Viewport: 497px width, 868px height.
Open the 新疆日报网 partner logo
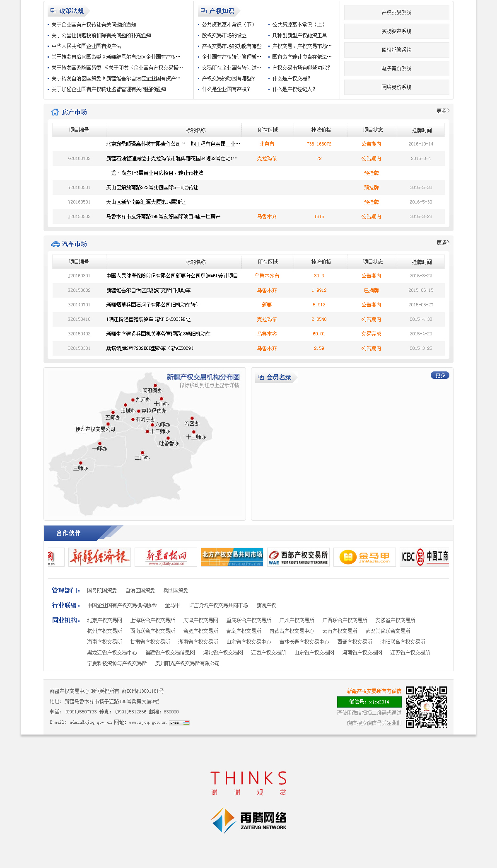coord(166,557)
